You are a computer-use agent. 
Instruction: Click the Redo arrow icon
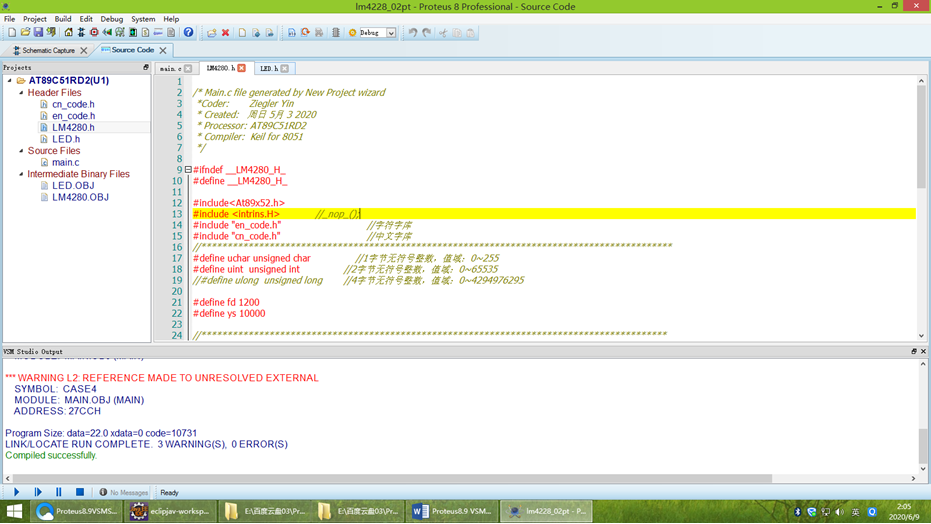[426, 33]
